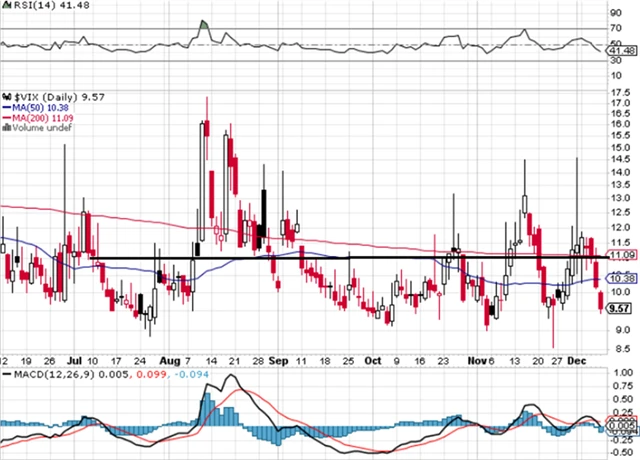This screenshot has height=460, width=640.
Task: Click the green RSI overbought peak
Action: (x=204, y=24)
